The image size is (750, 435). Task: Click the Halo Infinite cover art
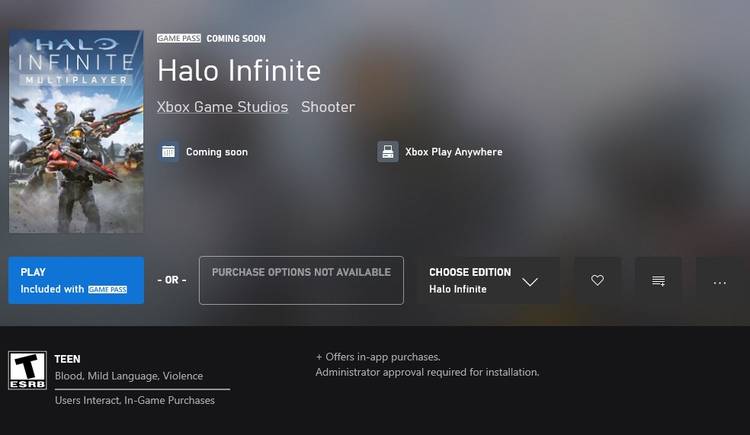pos(76,131)
